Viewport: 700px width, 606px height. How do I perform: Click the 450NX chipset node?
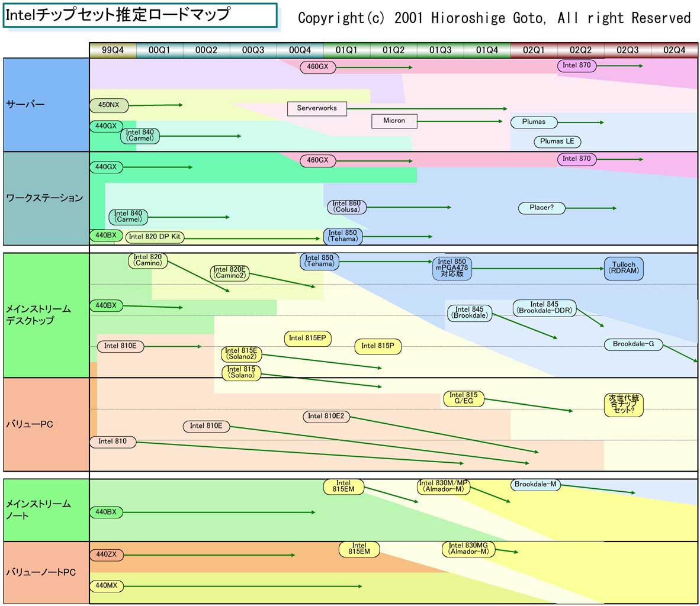[108, 105]
